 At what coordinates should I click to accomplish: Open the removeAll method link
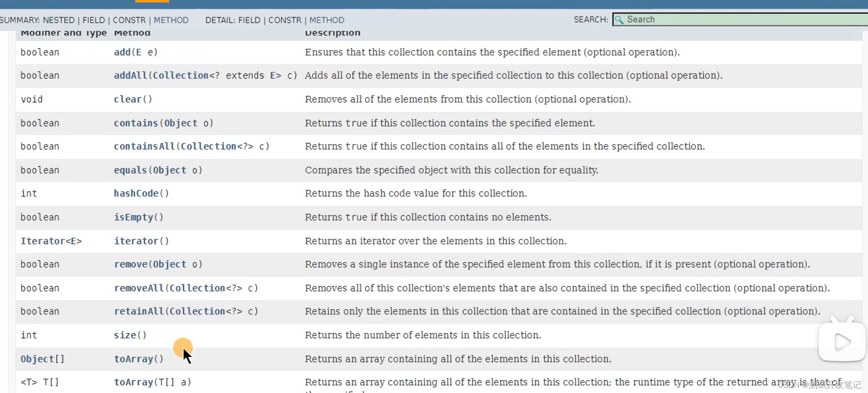[139, 288]
